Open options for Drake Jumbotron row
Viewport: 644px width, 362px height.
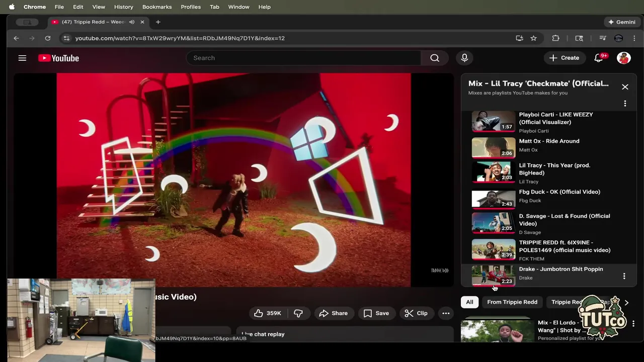[624, 276]
